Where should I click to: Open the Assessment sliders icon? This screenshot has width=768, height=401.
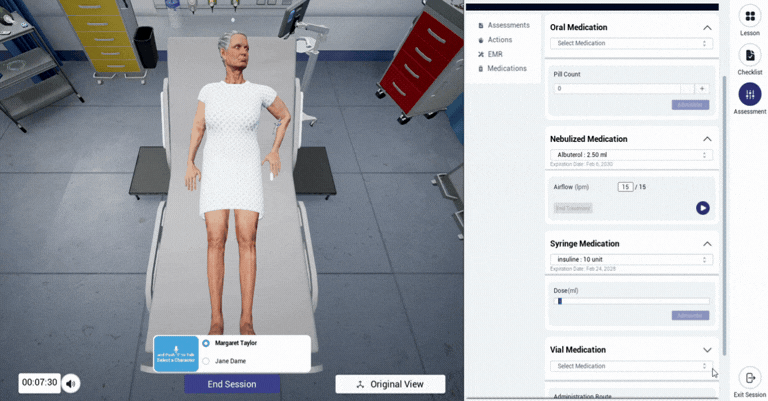tap(749, 95)
